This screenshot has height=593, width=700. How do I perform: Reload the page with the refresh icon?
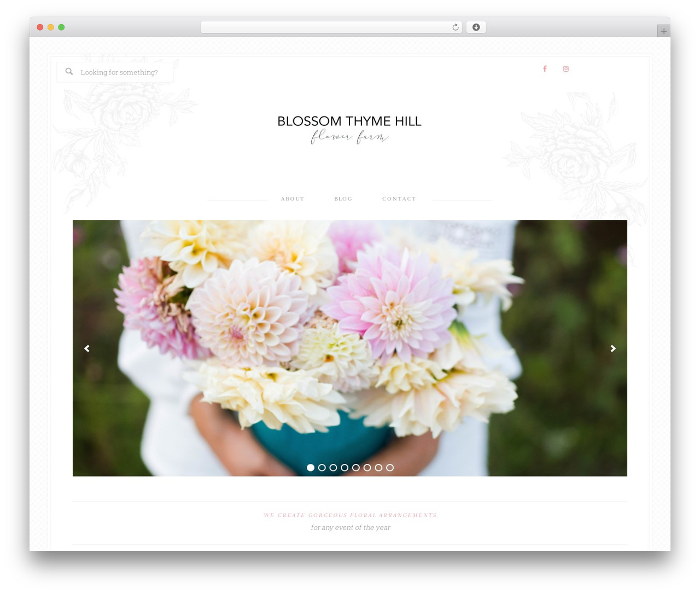tap(455, 27)
